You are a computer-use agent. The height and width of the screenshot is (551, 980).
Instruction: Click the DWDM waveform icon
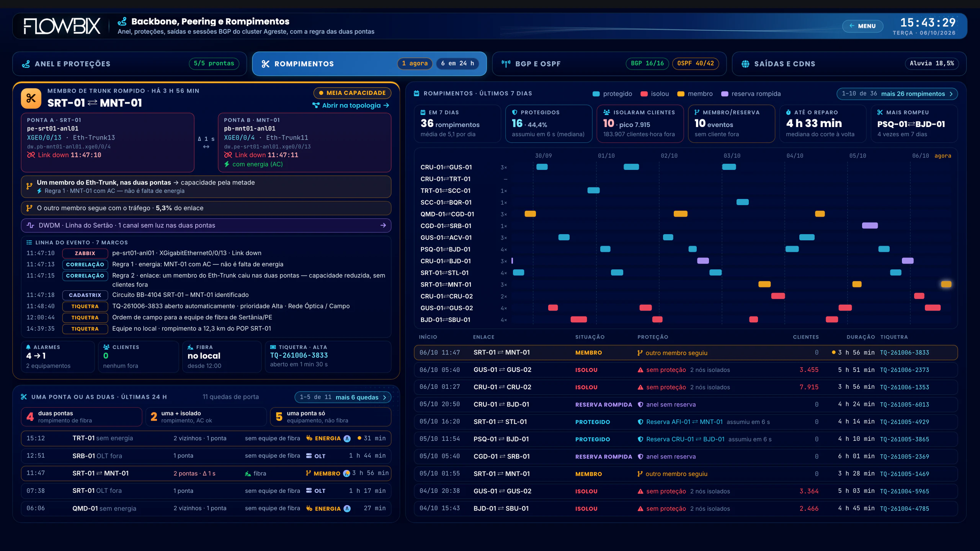click(x=30, y=225)
